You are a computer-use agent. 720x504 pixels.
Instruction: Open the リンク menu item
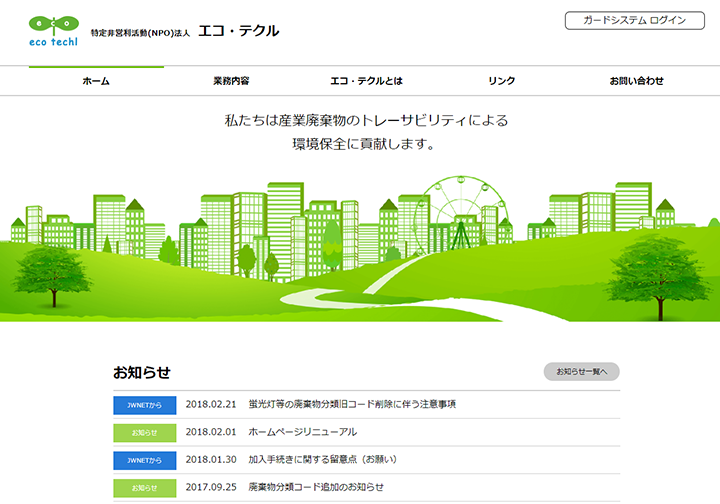501,81
